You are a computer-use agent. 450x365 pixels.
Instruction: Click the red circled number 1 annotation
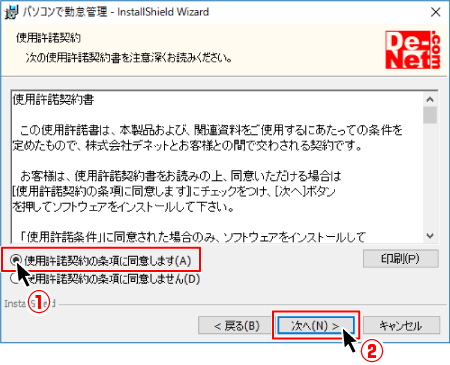coord(38,302)
